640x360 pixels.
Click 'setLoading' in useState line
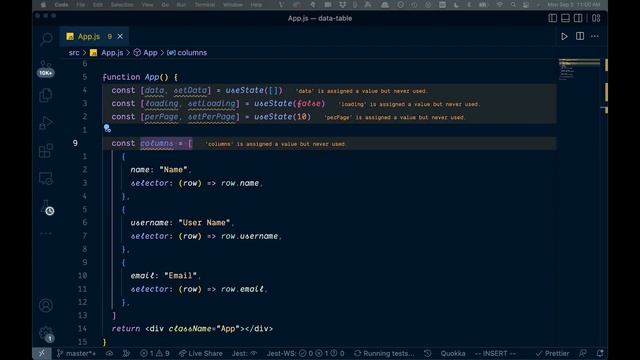[x=212, y=103]
